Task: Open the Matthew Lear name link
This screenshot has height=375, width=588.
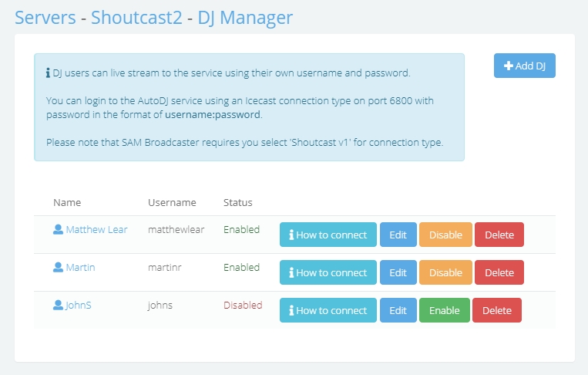Action: [97, 229]
